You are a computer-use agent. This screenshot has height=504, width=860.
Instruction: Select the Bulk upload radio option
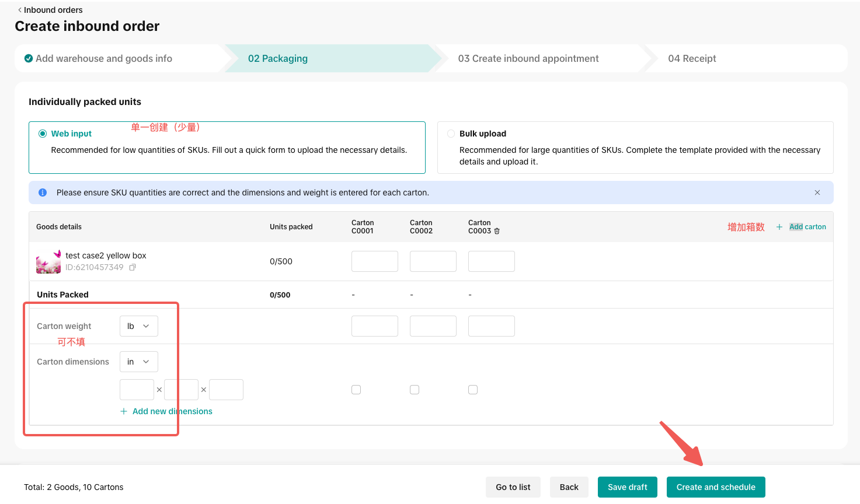coord(451,134)
